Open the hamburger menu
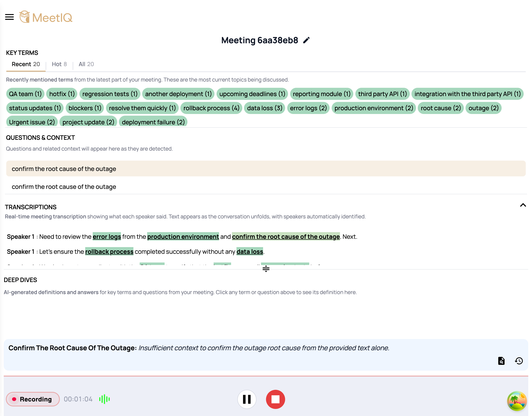Screen dimensions: 532x416 (x=10, y=17)
